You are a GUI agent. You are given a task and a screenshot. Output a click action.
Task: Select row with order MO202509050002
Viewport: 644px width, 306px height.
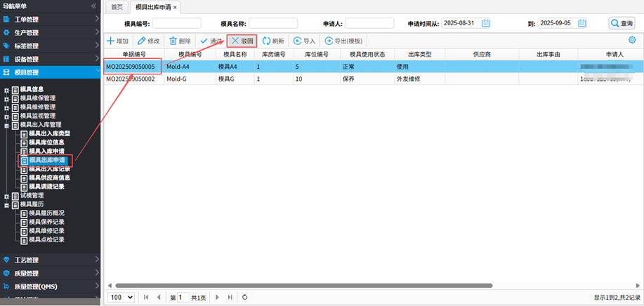point(130,79)
